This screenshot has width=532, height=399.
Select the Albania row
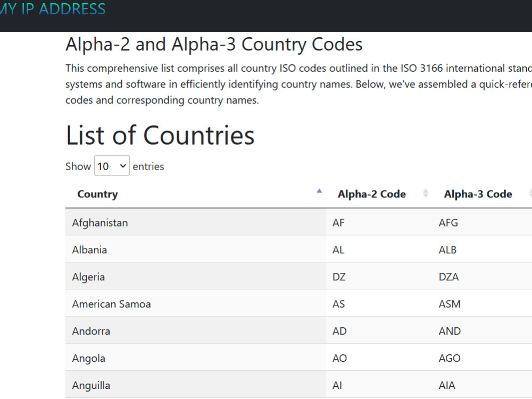pos(298,250)
